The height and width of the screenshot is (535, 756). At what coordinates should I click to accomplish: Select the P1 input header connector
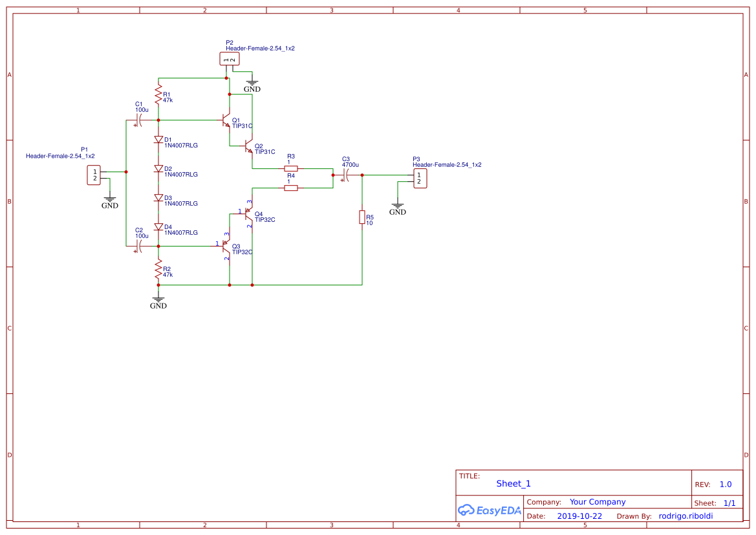point(94,175)
